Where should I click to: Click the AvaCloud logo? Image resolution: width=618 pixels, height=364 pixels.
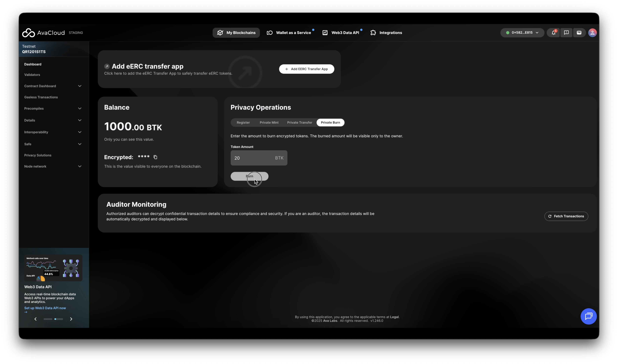[x=43, y=33]
